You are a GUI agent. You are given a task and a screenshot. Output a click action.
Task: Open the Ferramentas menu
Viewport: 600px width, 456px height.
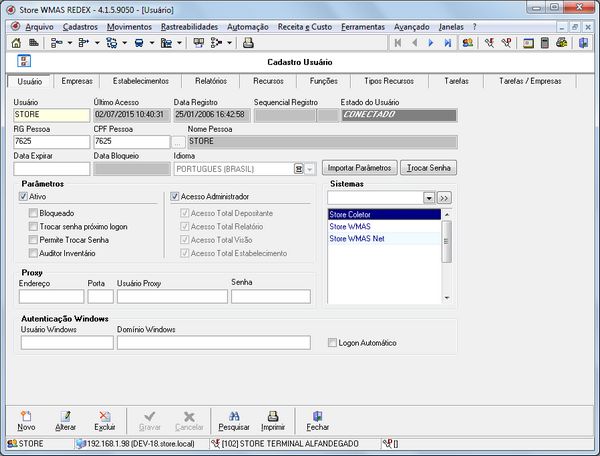click(363, 27)
